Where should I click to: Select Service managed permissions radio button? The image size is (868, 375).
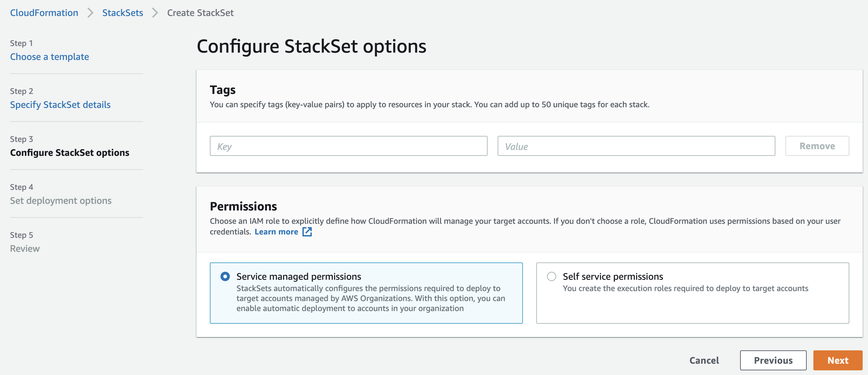pos(225,277)
